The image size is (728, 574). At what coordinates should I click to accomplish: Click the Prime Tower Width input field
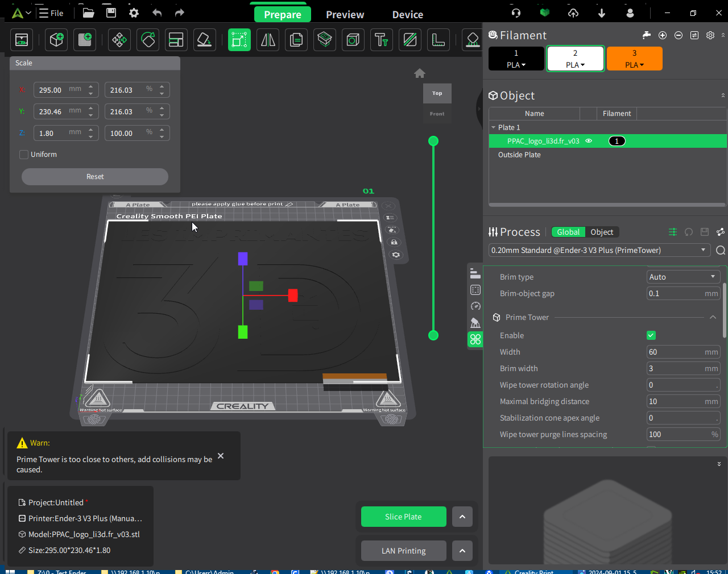[675, 352]
